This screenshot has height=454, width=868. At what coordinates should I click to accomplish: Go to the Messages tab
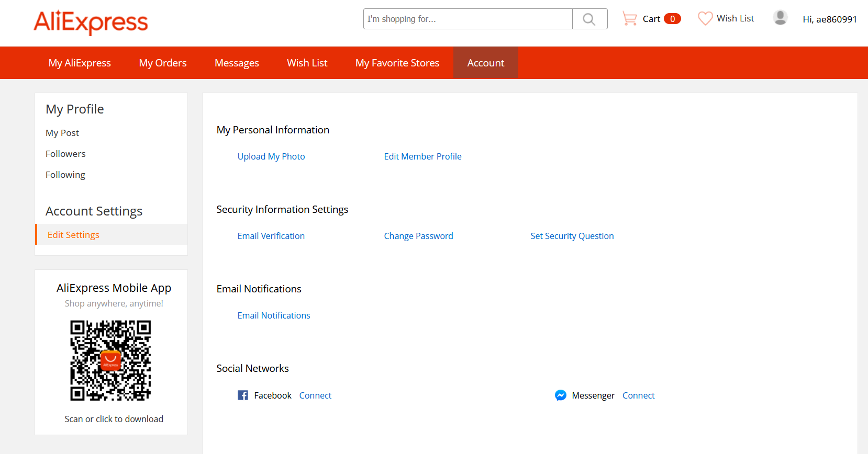[x=237, y=63]
